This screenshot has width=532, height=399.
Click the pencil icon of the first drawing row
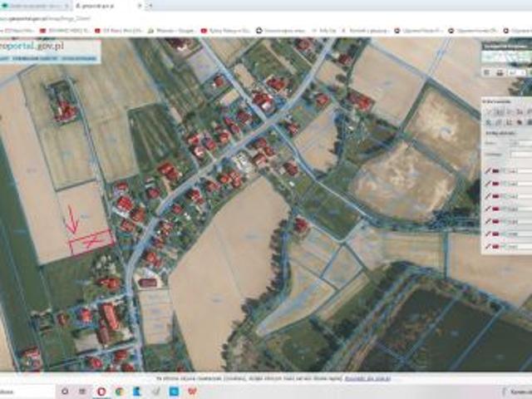click(x=488, y=170)
